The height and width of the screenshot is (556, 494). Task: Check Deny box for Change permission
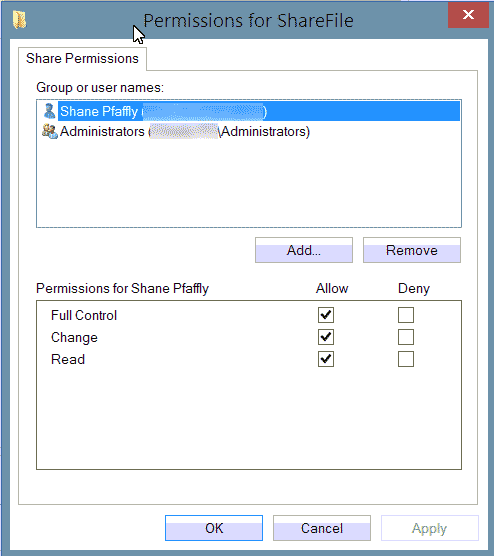pyautogui.click(x=406, y=337)
